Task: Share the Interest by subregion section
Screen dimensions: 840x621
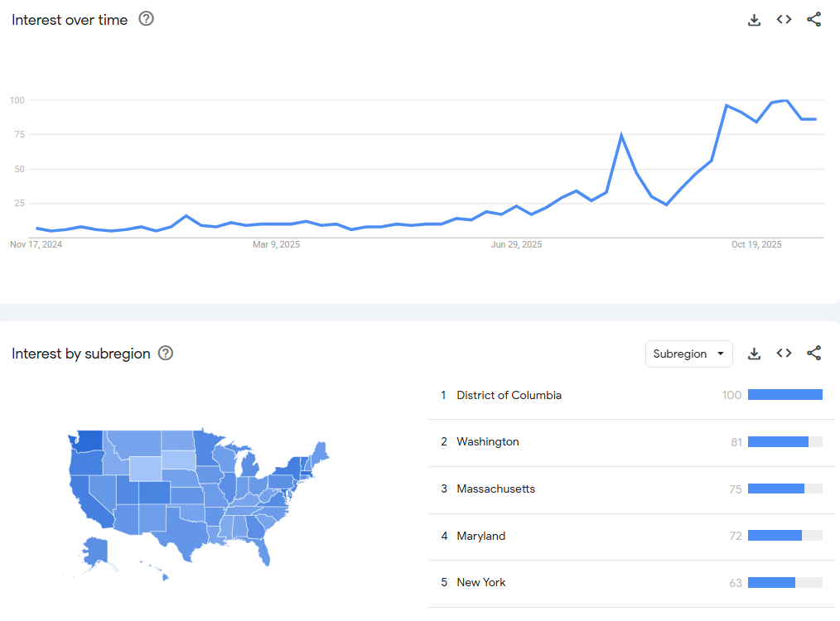Action: pyautogui.click(x=814, y=354)
